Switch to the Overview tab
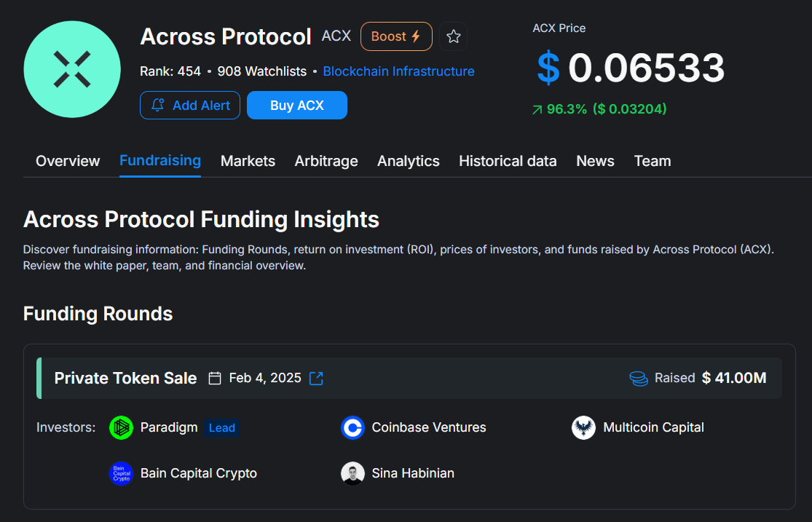This screenshot has width=812, height=522. (x=68, y=161)
